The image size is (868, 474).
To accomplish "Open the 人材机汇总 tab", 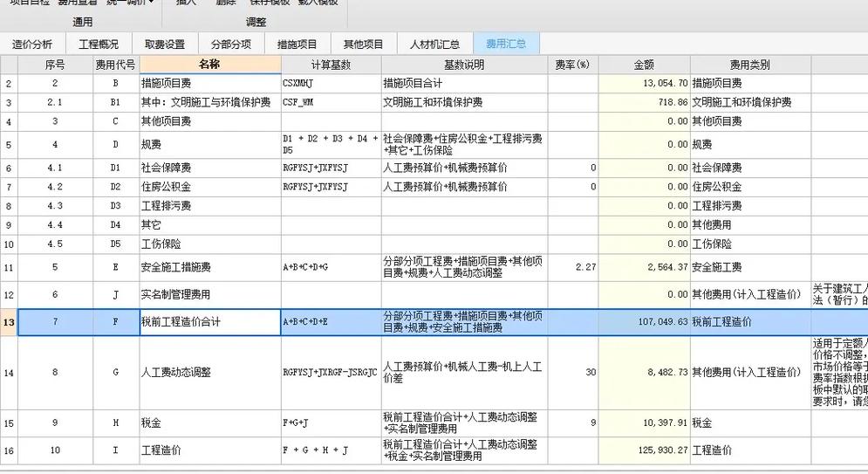I will [x=434, y=44].
